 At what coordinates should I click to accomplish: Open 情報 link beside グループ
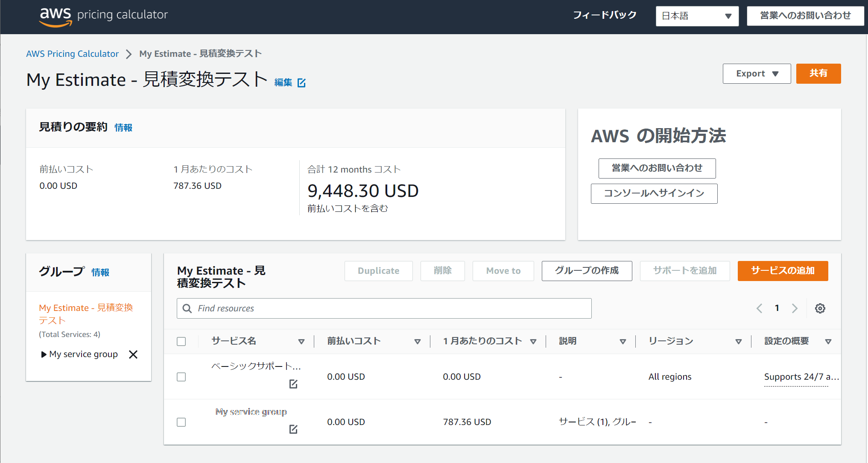coord(100,273)
